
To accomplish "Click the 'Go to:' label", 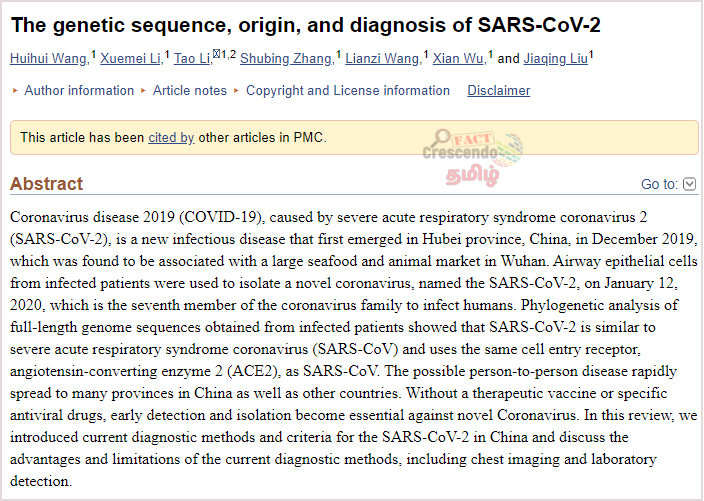I will (x=659, y=184).
